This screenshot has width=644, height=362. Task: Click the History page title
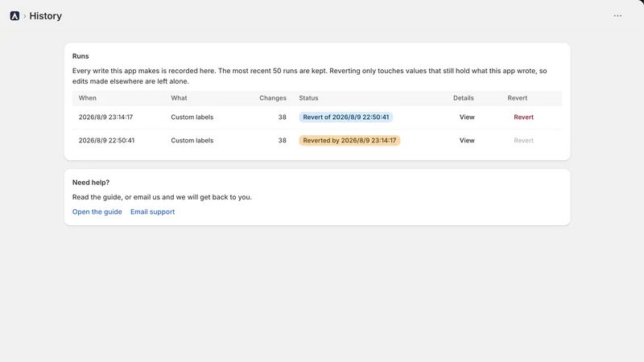(x=46, y=16)
